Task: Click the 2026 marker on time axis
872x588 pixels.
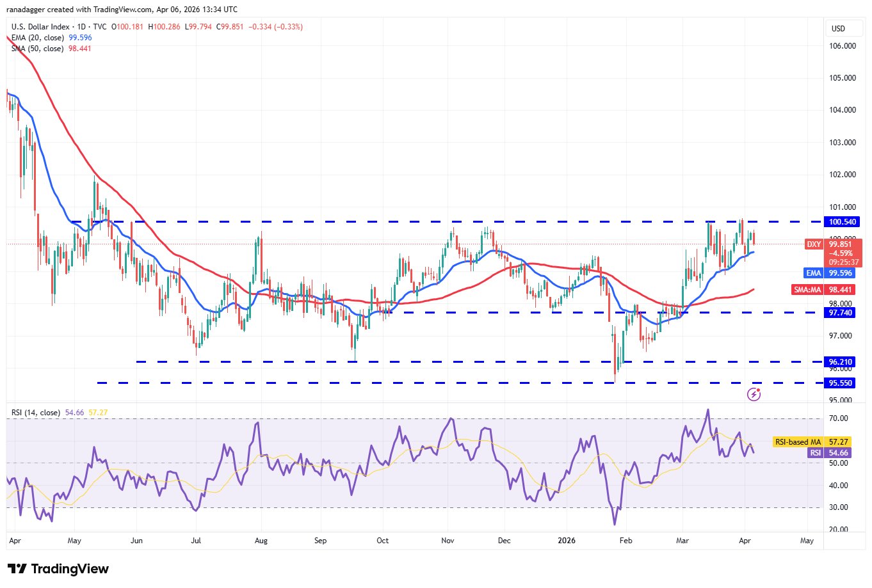Action: point(567,541)
